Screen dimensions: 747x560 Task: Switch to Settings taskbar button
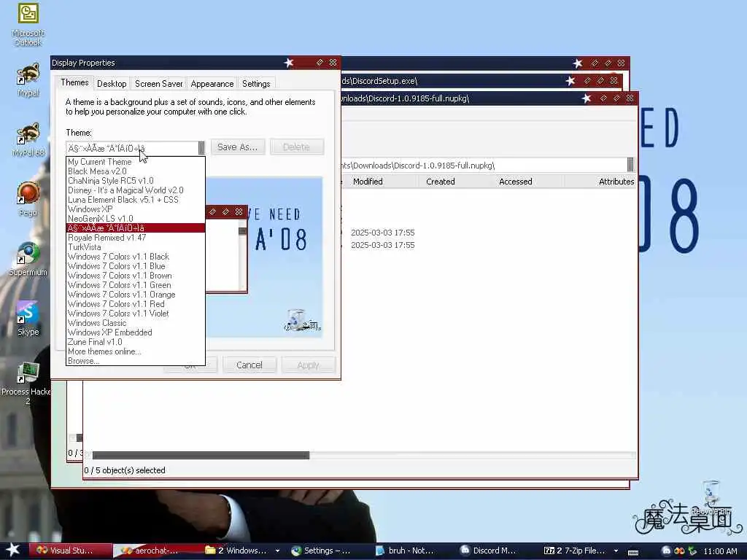[x=327, y=551]
